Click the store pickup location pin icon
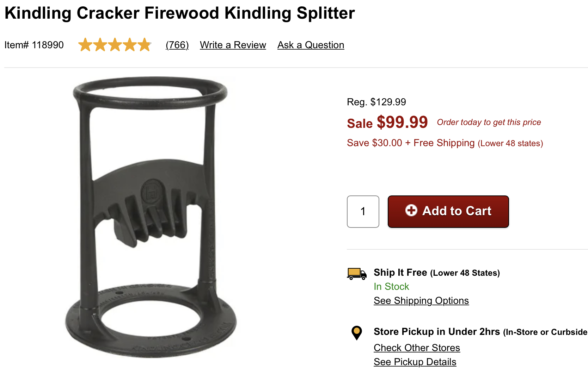This screenshot has width=588, height=368. pos(357,332)
